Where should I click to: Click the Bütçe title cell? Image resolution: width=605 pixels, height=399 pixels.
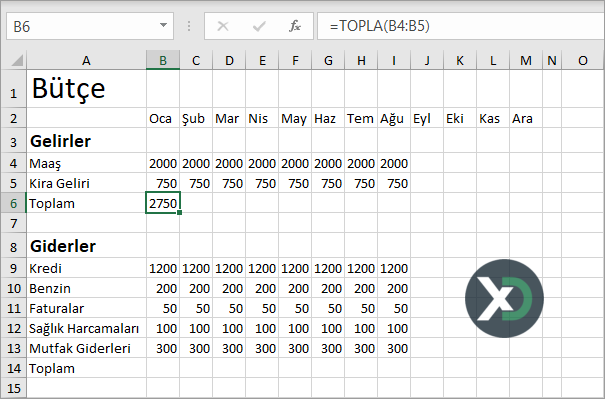pyautogui.click(x=86, y=89)
